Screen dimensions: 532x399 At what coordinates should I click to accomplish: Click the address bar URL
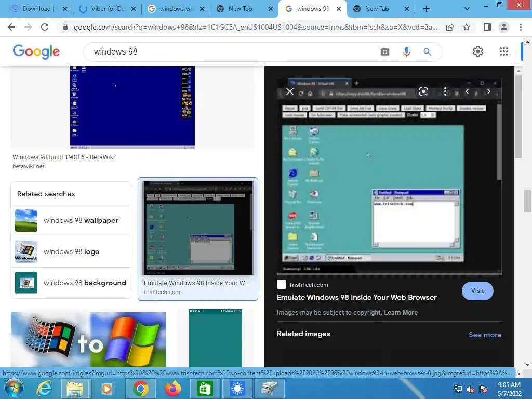coord(255,27)
